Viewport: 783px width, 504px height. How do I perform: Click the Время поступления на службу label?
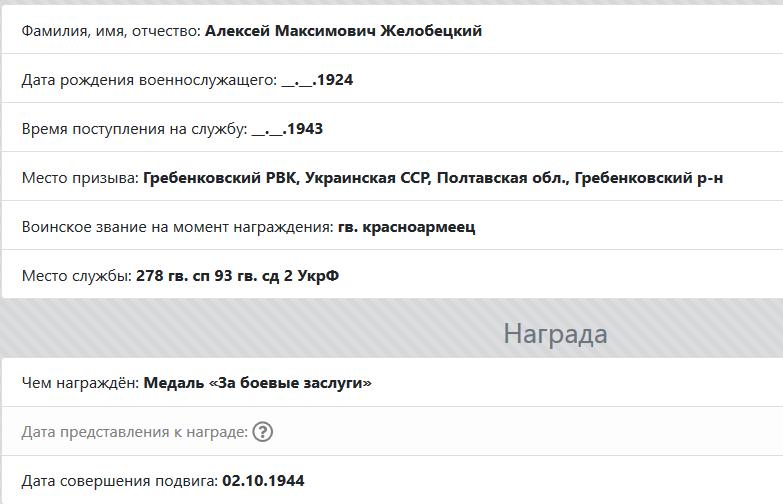(135, 129)
